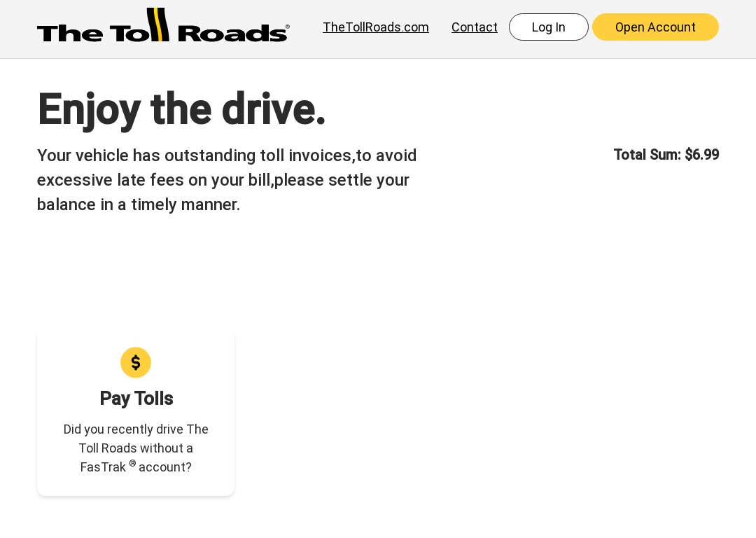Screen dimensions: 756x538
Task: Click the word The in header logo
Action: (69, 33)
